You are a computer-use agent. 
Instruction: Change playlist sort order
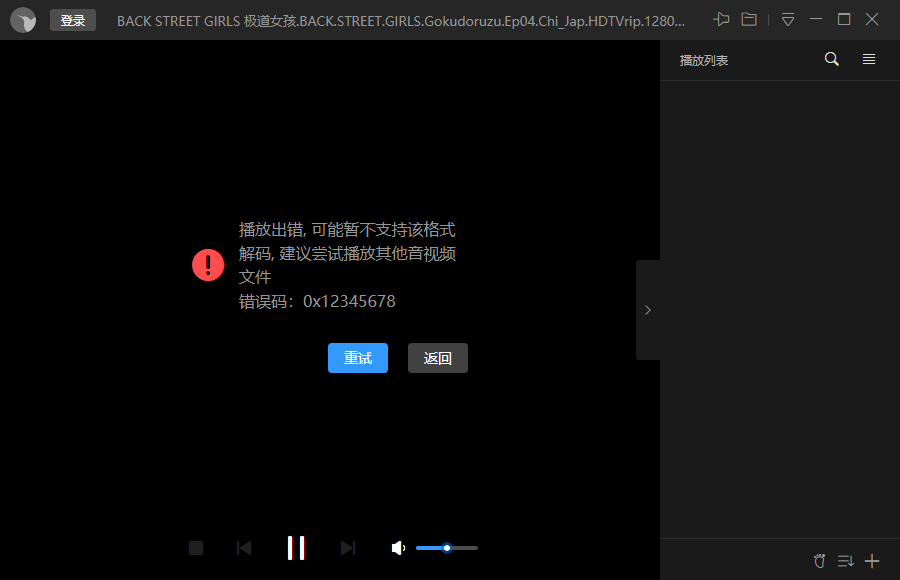(845, 561)
